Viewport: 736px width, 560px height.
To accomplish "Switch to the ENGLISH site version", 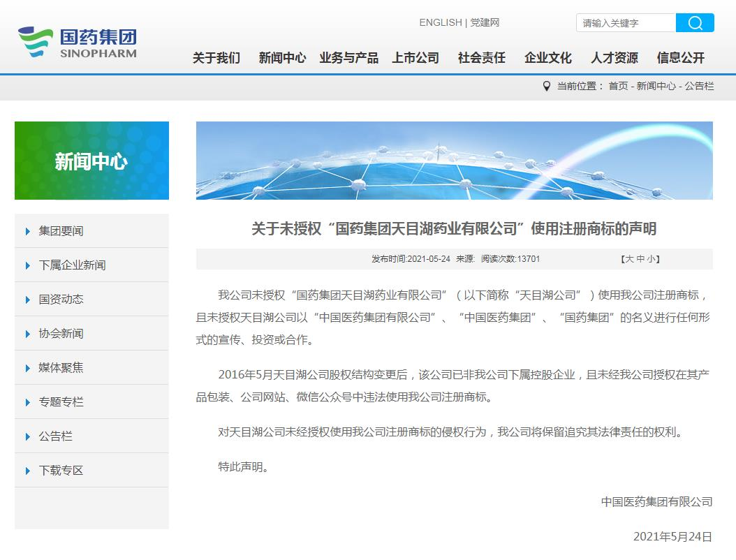I will pos(440,22).
